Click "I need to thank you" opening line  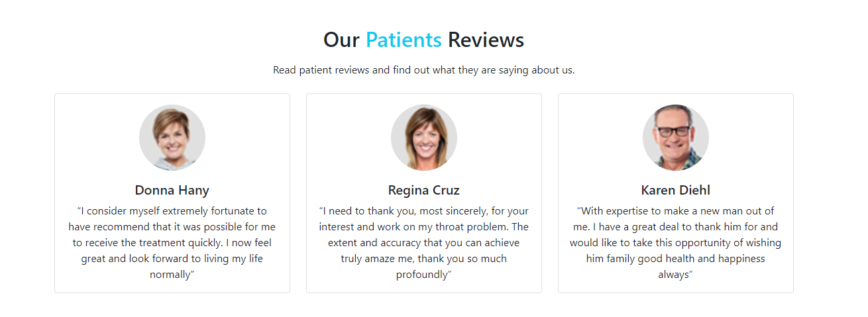(424, 211)
